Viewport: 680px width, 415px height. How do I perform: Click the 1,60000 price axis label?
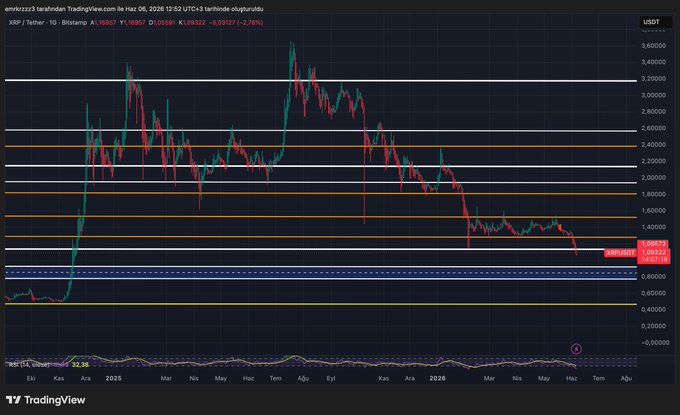pyautogui.click(x=653, y=210)
